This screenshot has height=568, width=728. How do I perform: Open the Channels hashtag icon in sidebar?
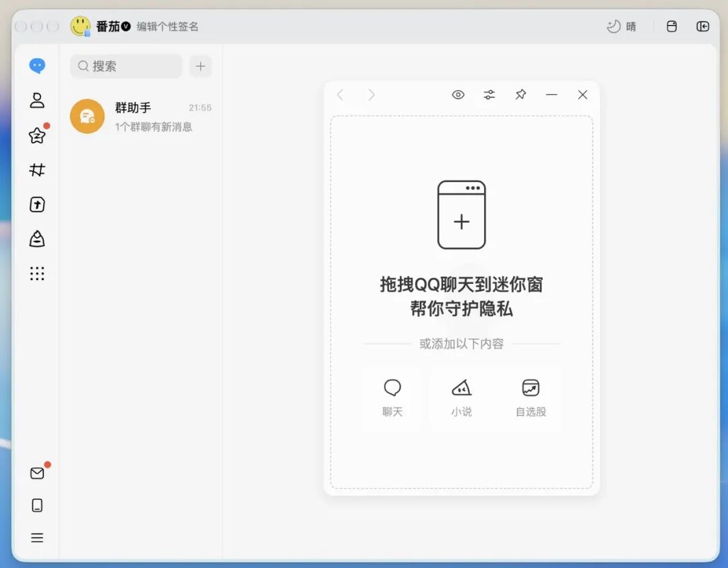point(37,170)
